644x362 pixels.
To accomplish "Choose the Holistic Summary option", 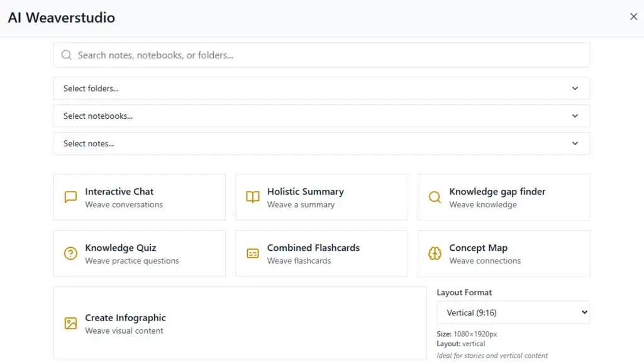I will click(x=321, y=197).
